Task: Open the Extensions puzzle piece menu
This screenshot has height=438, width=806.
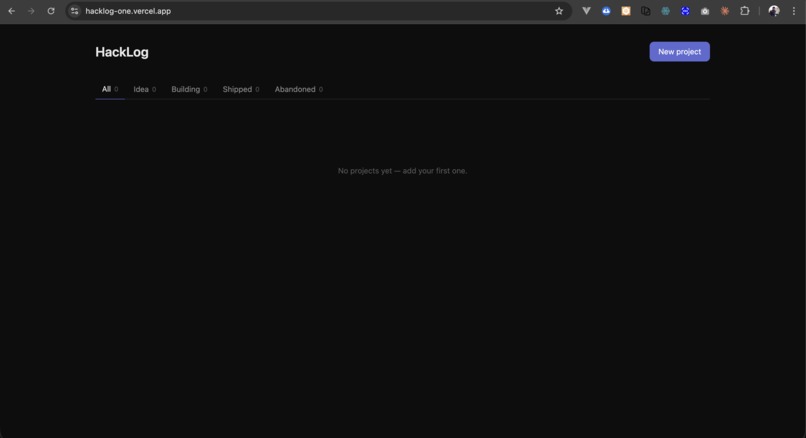Action: point(744,11)
